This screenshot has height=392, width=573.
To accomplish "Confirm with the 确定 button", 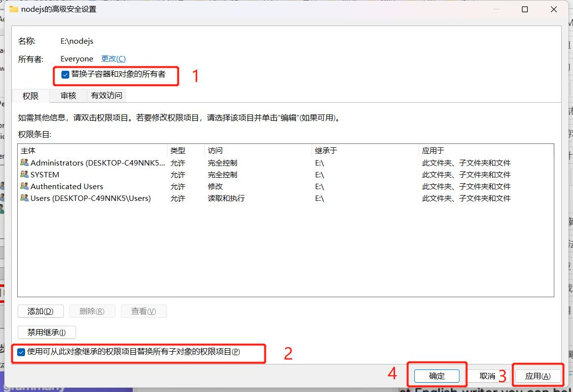I will (436, 376).
